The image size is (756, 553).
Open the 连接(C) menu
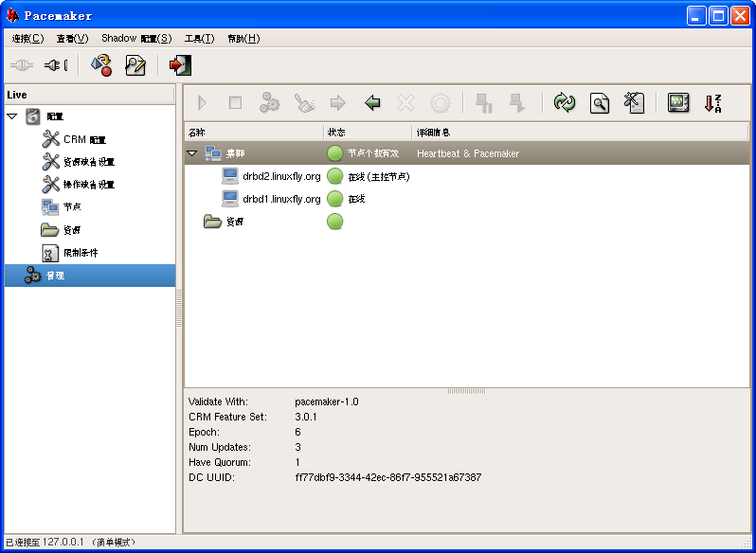[x=27, y=39]
